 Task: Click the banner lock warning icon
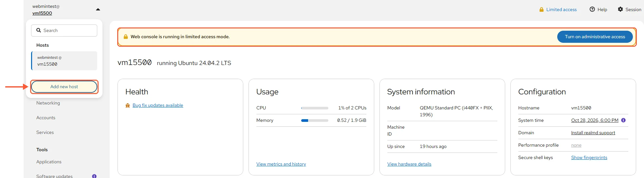[x=126, y=37]
